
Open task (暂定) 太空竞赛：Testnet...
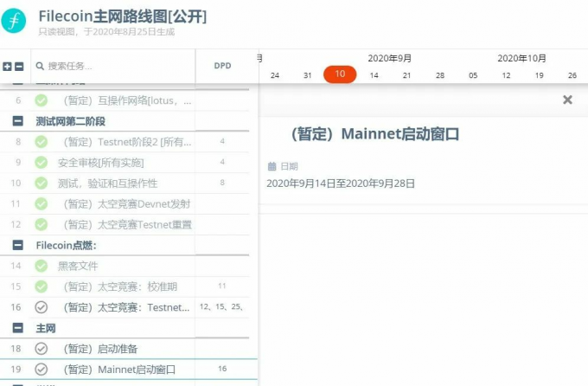[126, 307]
